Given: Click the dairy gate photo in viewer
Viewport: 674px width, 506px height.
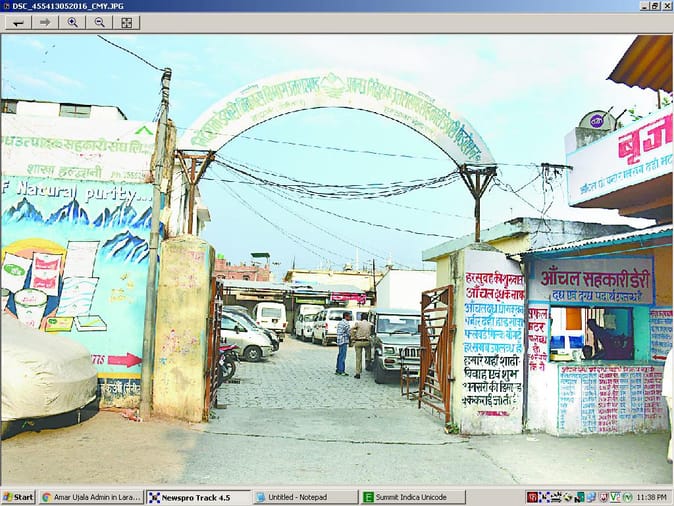Looking at the screenshot, I should pos(337,260).
